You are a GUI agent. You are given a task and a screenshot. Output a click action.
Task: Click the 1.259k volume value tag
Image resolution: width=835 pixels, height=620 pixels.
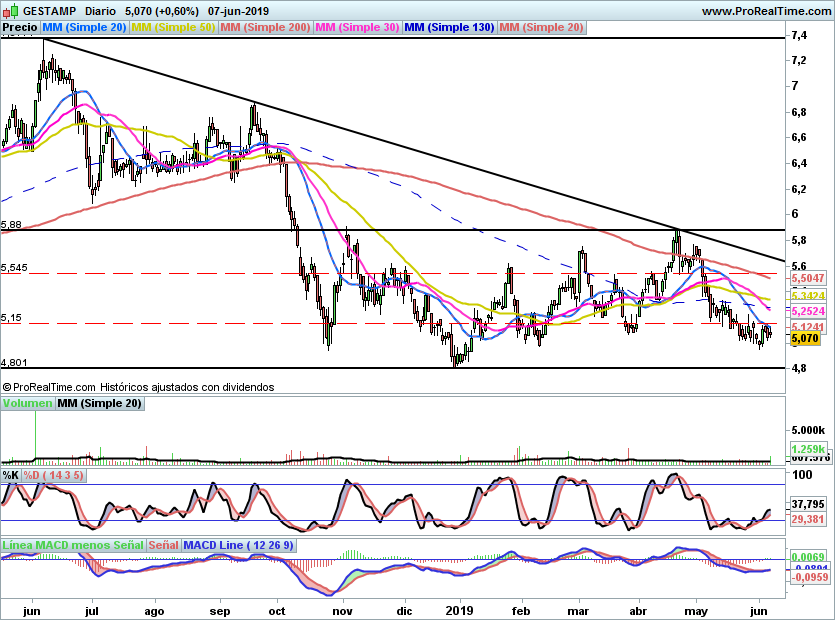click(808, 448)
